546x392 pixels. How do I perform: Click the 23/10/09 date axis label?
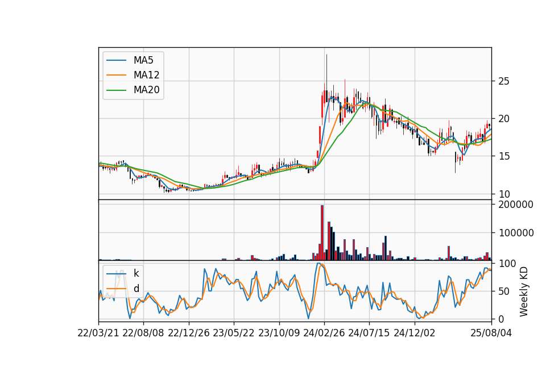pos(279,333)
